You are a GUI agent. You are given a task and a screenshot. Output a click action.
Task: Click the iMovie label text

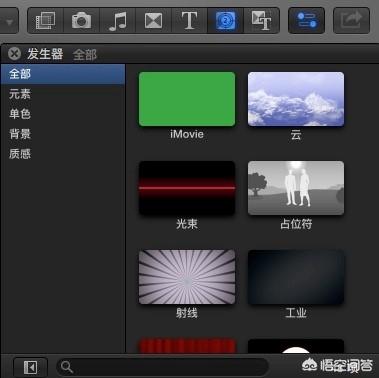[187, 134]
